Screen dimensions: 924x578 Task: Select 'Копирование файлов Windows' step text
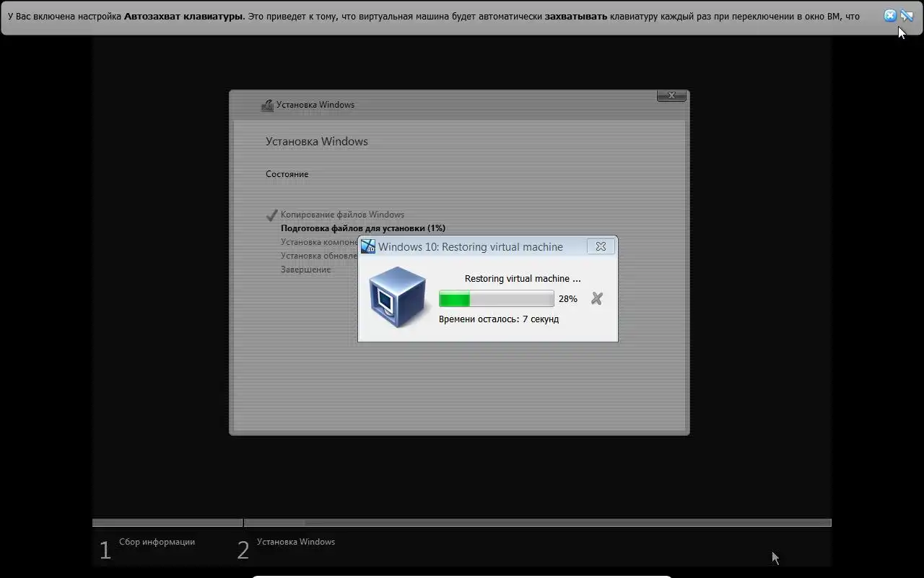pyautogui.click(x=342, y=215)
